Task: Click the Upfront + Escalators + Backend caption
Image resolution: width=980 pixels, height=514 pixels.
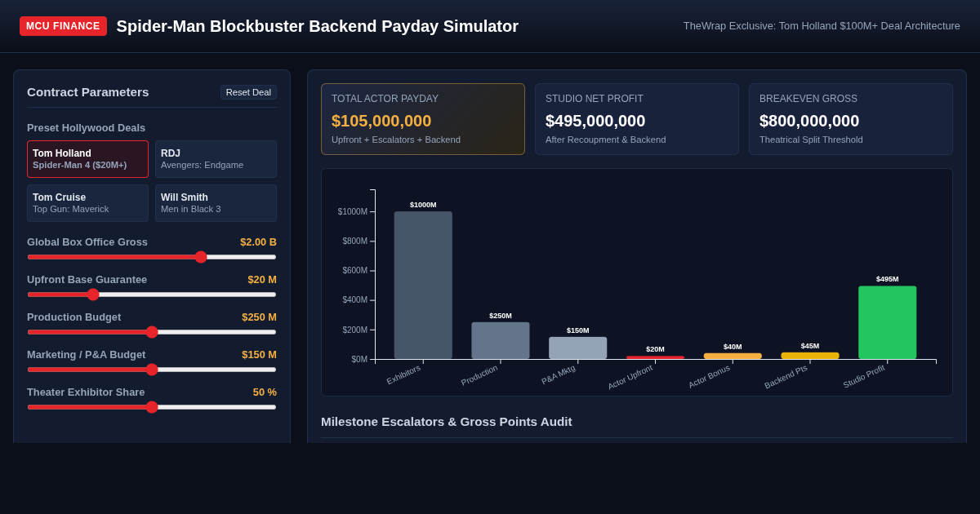Action: pos(396,140)
